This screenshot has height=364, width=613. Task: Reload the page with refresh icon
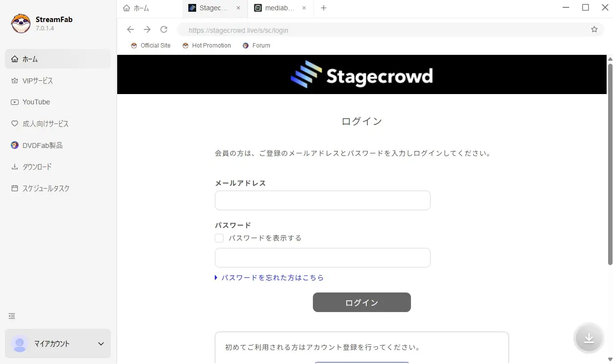(164, 29)
